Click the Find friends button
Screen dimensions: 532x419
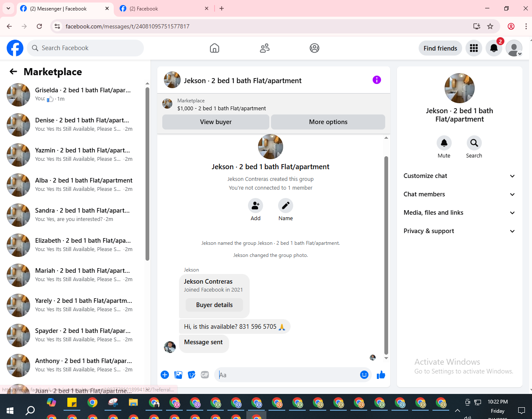(440, 48)
